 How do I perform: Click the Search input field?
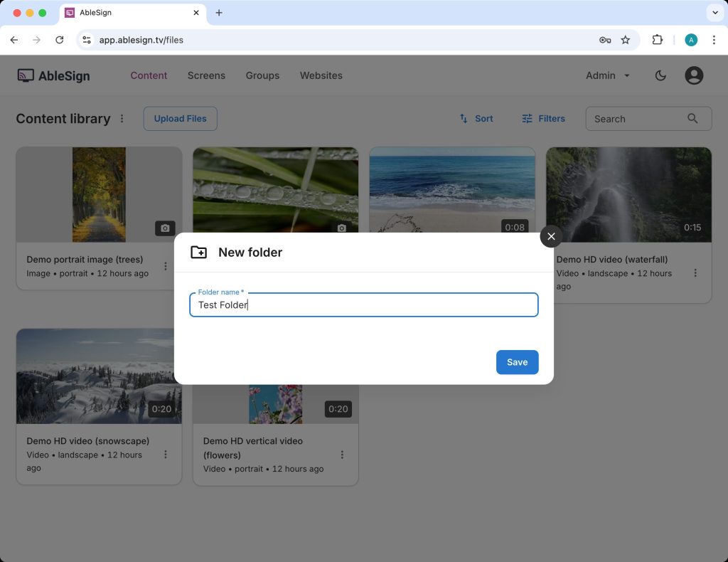pos(648,118)
